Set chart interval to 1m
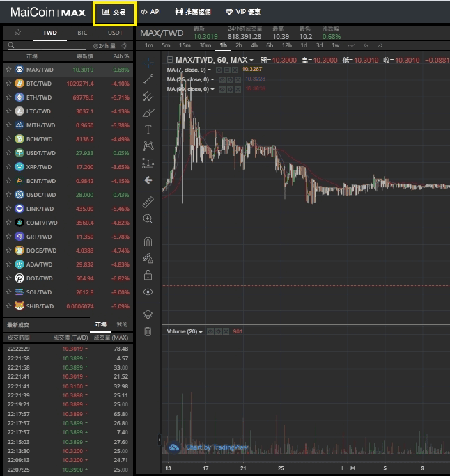Viewport: 450px width, 476px height. pyautogui.click(x=149, y=45)
